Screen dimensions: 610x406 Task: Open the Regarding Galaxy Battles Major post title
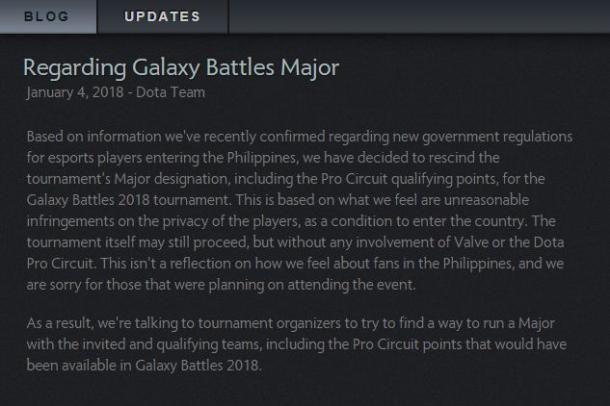coord(181,68)
